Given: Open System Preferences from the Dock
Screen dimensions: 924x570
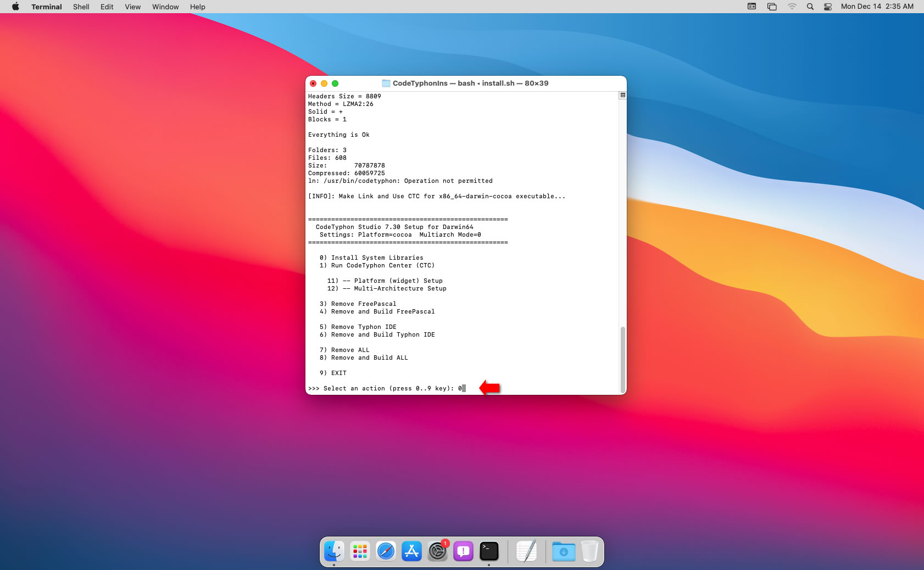Looking at the screenshot, I should pos(437,551).
